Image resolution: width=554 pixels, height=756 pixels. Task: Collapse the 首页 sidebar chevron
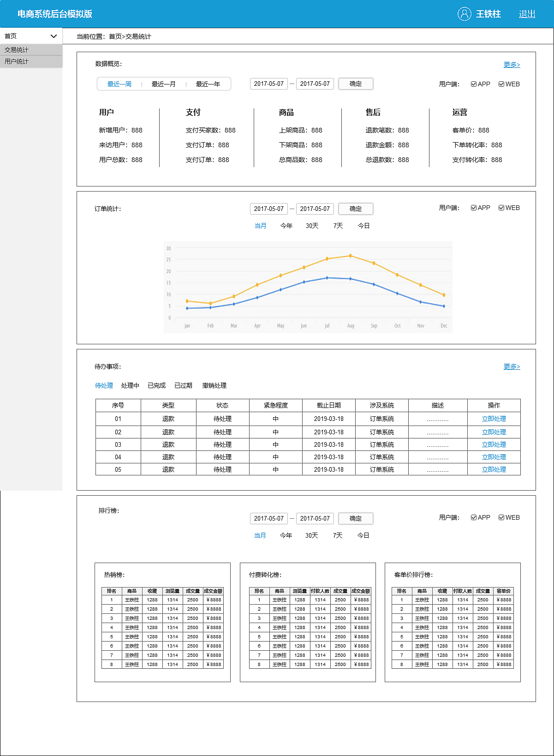click(x=54, y=36)
